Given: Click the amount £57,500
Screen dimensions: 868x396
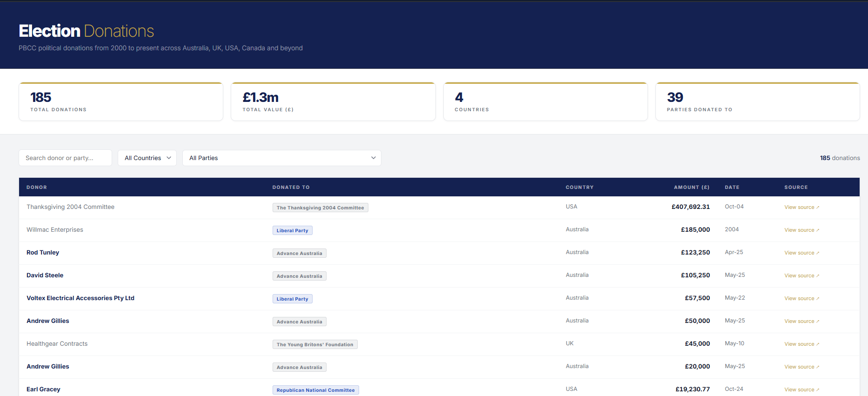Looking at the screenshot, I should pos(697,298).
